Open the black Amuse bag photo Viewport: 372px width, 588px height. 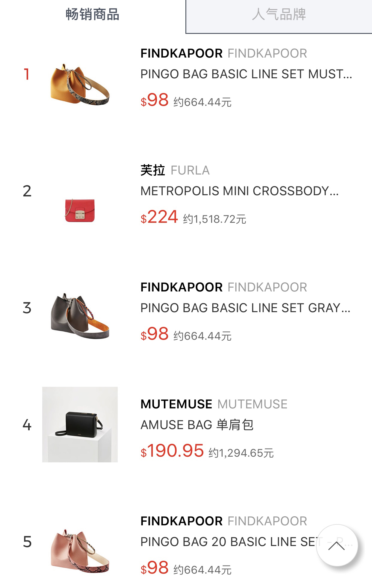click(80, 424)
